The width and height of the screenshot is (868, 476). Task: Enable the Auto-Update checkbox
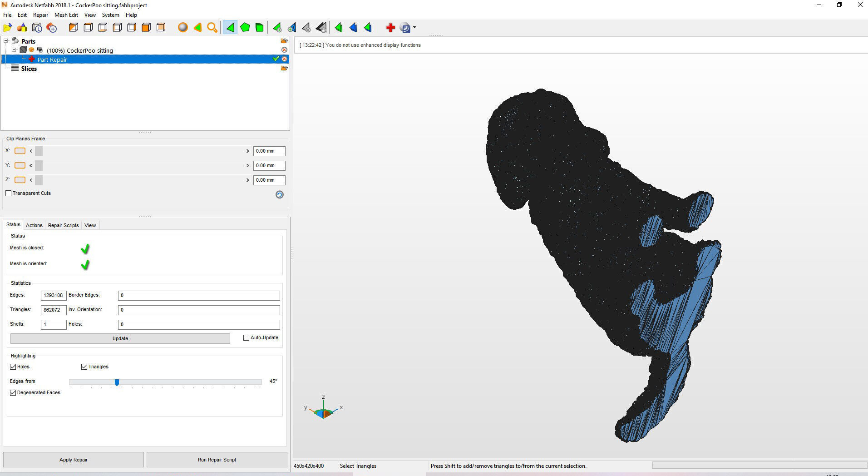click(247, 337)
